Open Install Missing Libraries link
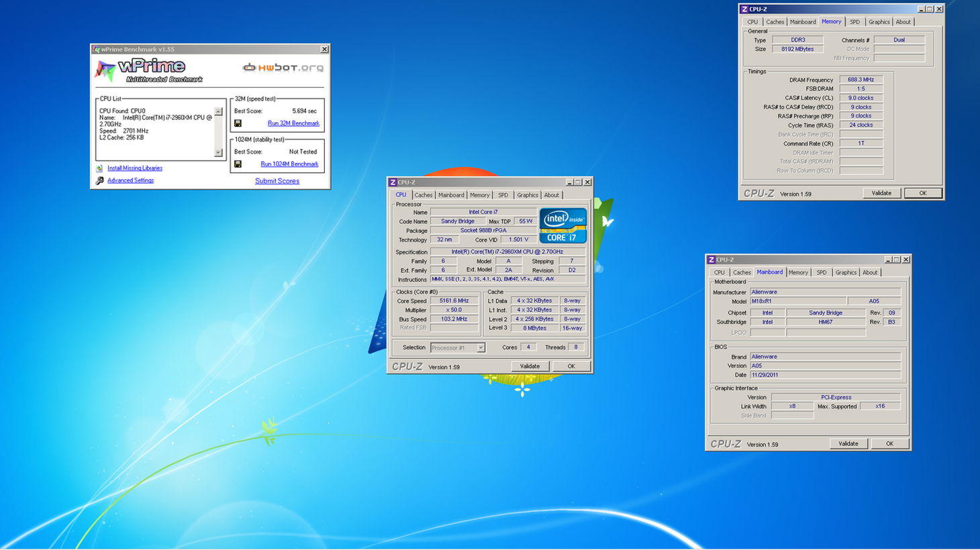980x550 pixels. (x=135, y=168)
